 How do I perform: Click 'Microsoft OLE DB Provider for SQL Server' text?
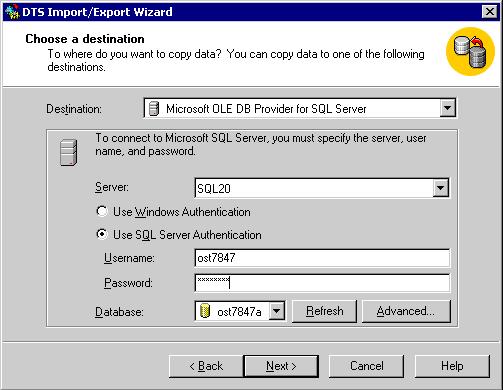point(266,109)
